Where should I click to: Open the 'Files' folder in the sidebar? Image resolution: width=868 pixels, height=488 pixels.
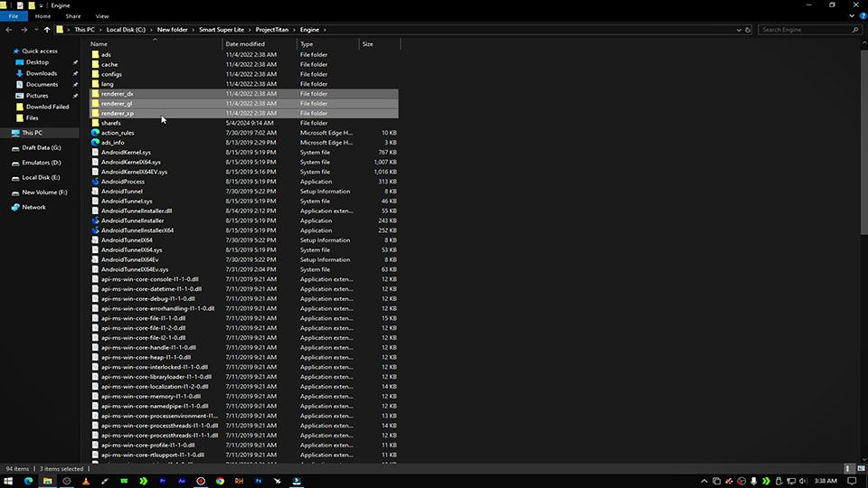33,117
